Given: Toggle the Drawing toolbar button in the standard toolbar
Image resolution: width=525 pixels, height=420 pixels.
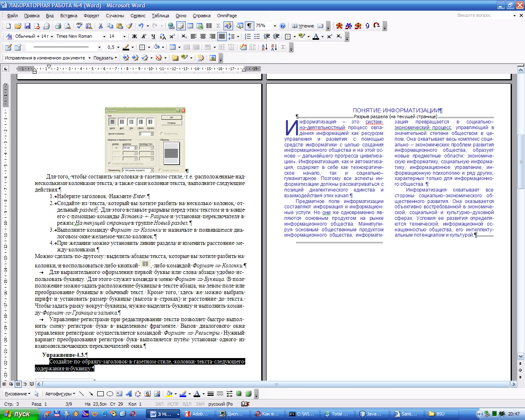Looking at the screenshot, I should [228, 26].
